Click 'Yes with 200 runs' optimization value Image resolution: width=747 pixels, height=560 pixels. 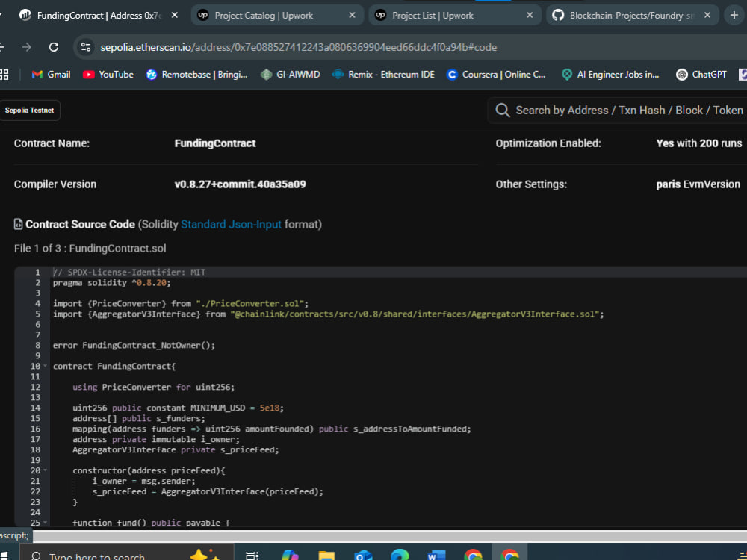699,143
